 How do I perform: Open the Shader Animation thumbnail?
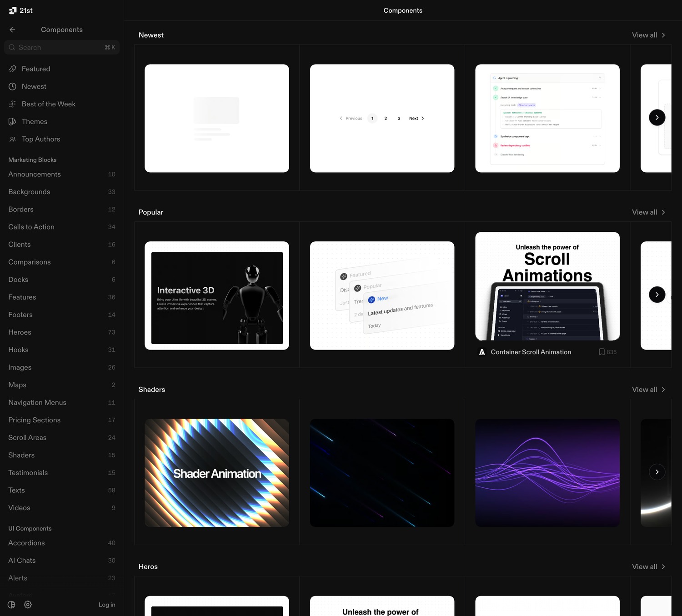[217, 473]
